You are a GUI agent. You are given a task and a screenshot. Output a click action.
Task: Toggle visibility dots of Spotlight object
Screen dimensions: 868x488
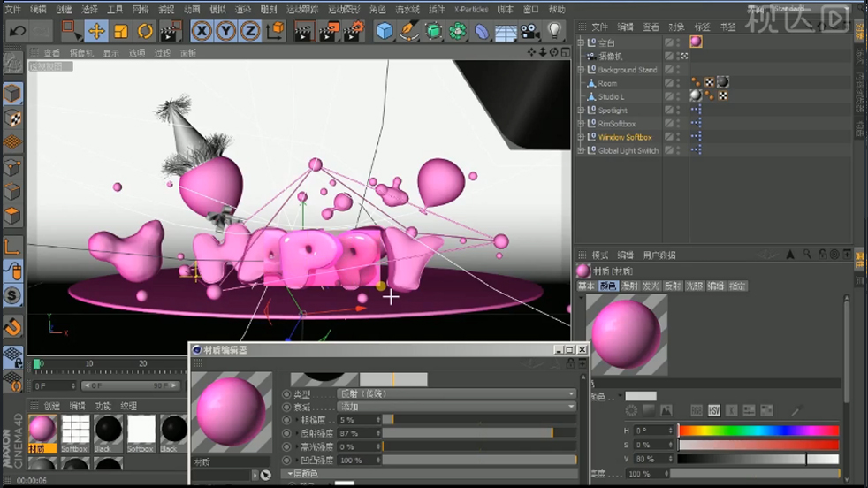pyautogui.click(x=679, y=110)
